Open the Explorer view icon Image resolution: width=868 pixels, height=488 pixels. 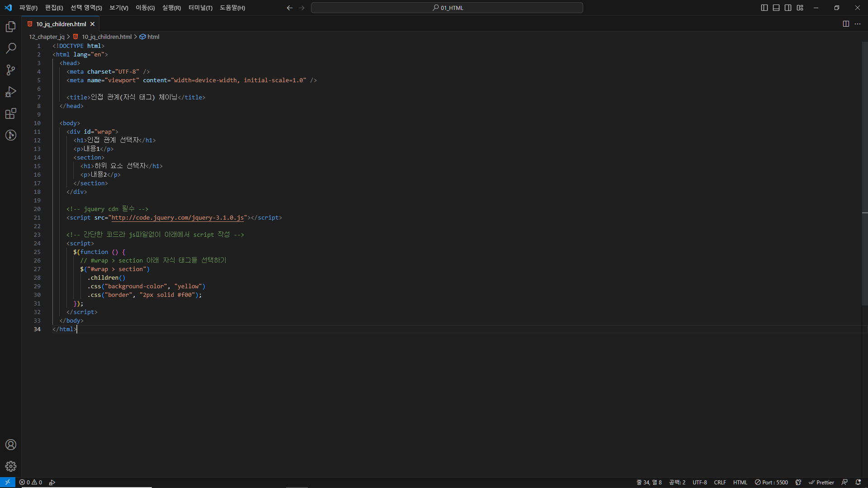(x=11, y=27)
